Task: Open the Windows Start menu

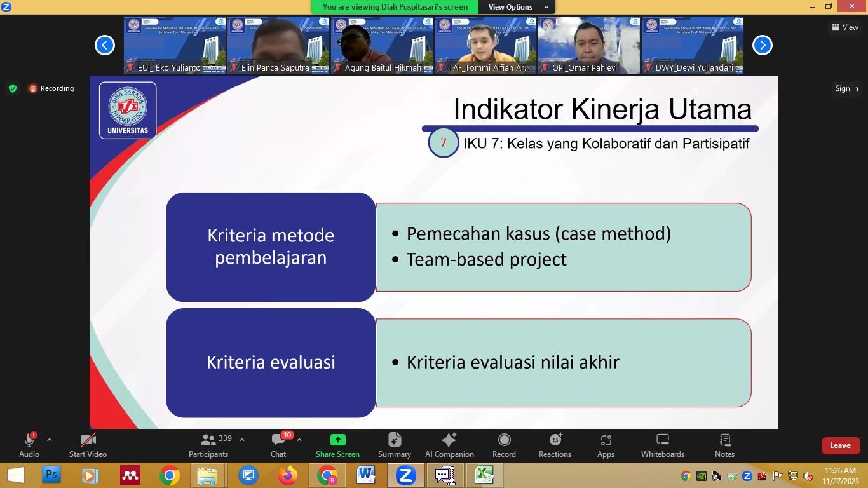Action: tap(15, 475)
